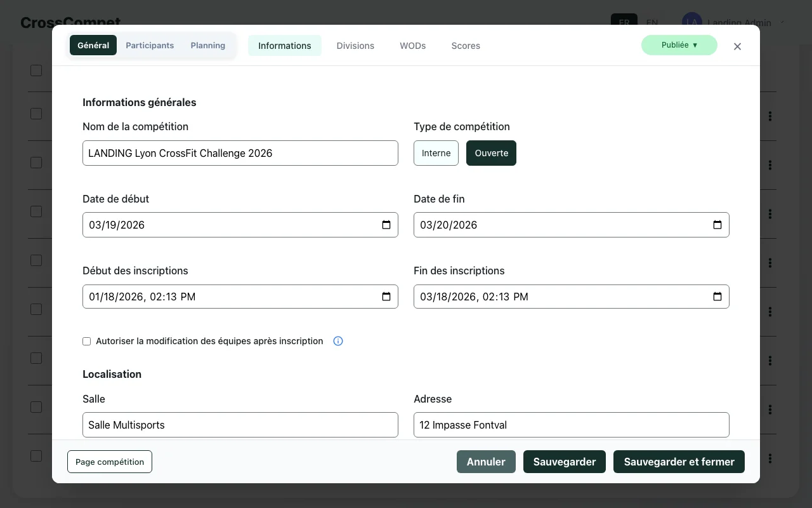Open calendar picker in Date de début field
The height and width of the screenshot is (508, 812).
coord(386,225)
